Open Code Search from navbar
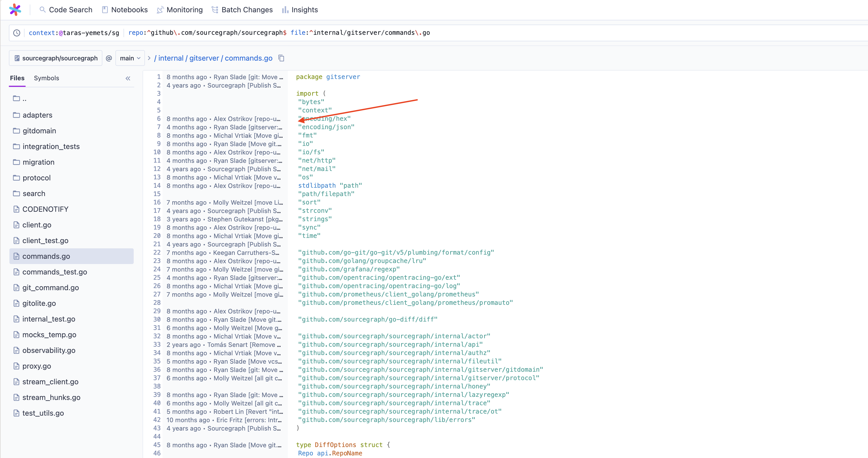Screen dimensions: 868x458 point(66,10)
